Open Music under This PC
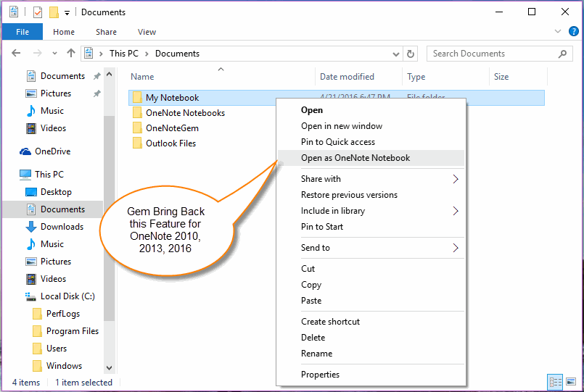This screenshot has height=392, width=584. [45, 244]
